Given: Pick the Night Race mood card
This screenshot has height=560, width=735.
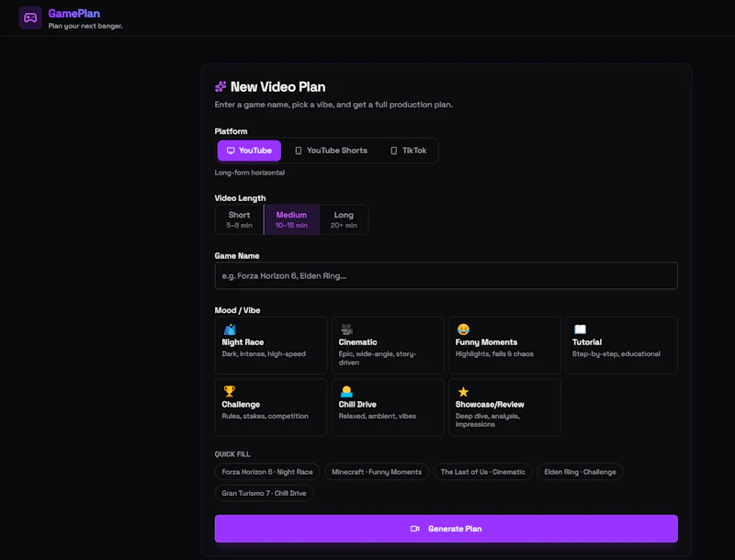Looking at the screenshot, I should tap(271, 345).
